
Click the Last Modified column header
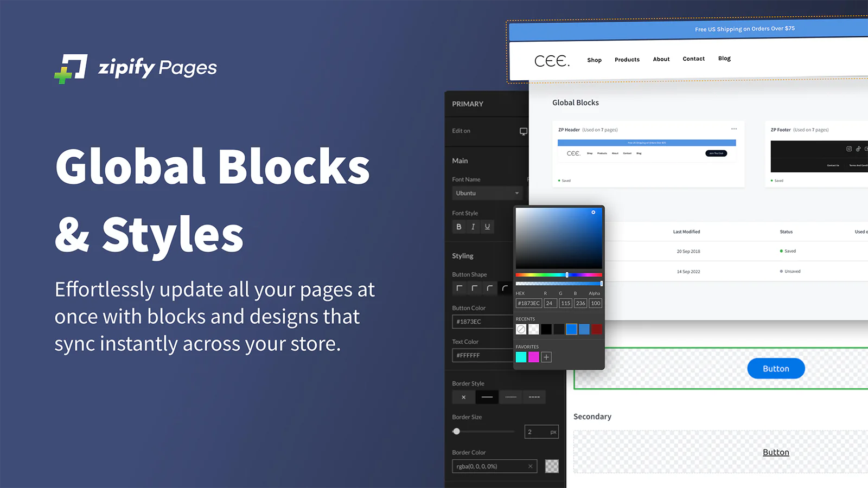pos(687,232)
